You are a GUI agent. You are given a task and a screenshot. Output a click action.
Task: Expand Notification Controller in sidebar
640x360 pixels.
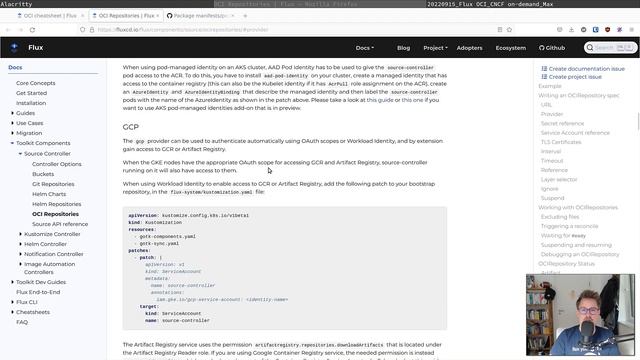(x=20, y=254)
